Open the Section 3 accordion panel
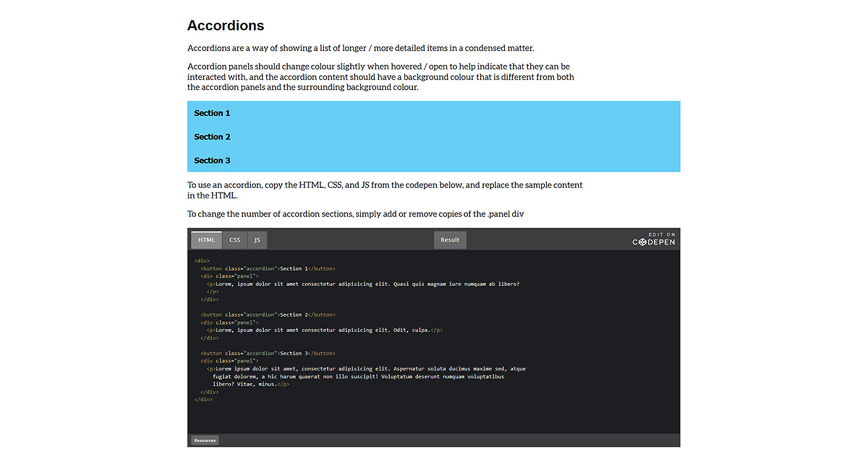Screen dimensions: 868x456 point(212,160)
